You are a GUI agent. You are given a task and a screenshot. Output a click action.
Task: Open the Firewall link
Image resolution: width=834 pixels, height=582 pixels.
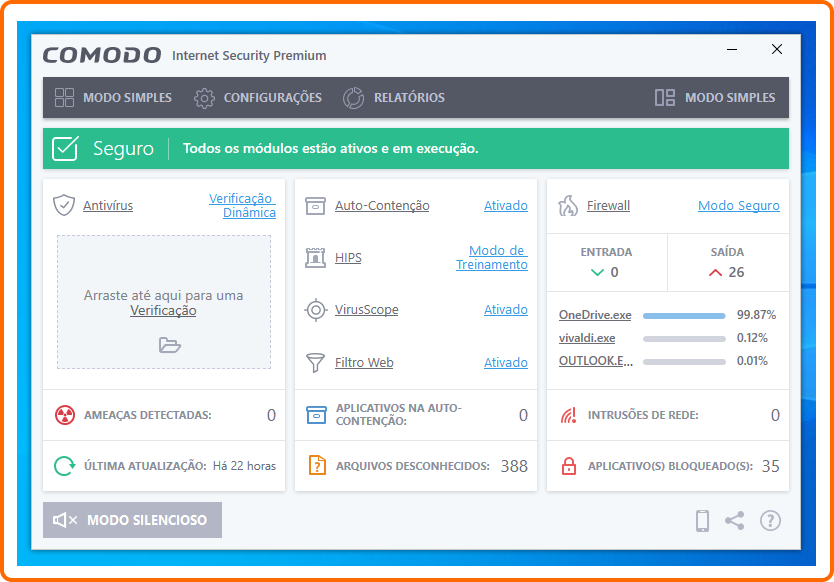coord(608,205)
